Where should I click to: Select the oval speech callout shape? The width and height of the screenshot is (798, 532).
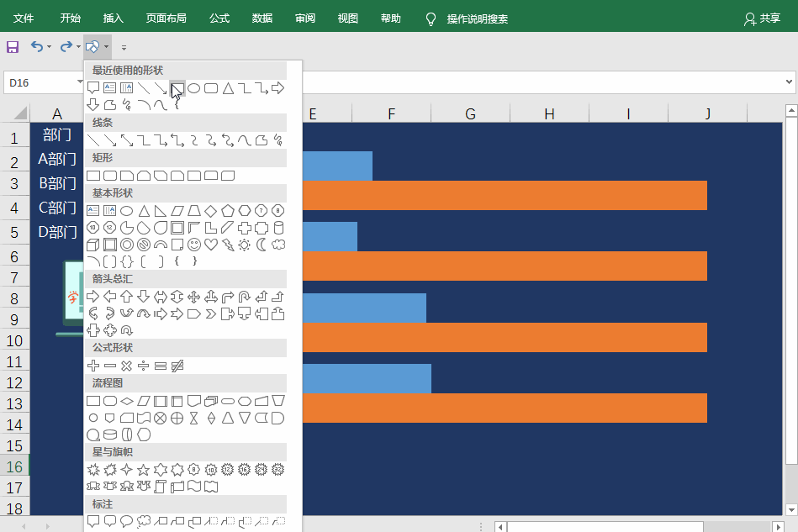pos(127,521)
